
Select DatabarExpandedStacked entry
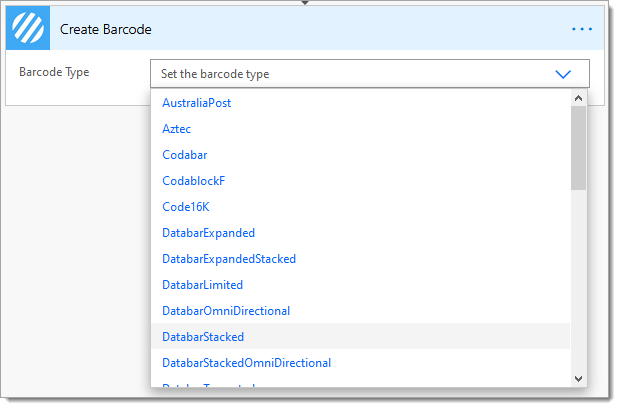point(229,259)
